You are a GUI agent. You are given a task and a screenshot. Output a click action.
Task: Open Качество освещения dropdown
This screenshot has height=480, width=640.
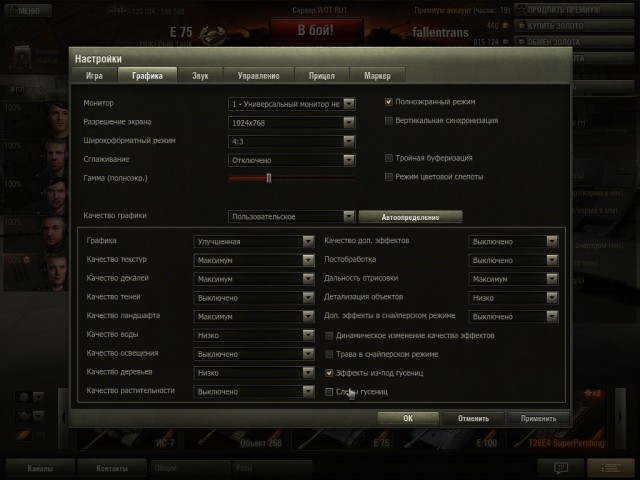pyautogui.click(x=254, y=354)
